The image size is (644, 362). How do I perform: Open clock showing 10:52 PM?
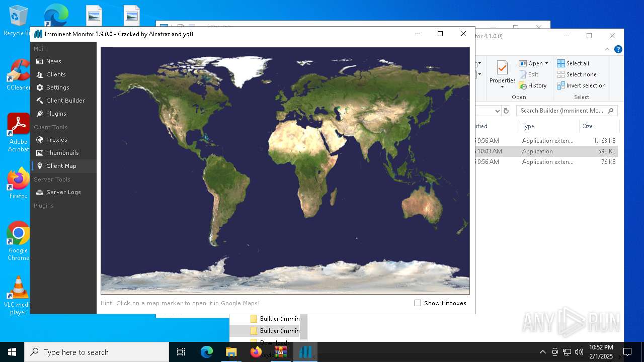[x=601, y=351]
